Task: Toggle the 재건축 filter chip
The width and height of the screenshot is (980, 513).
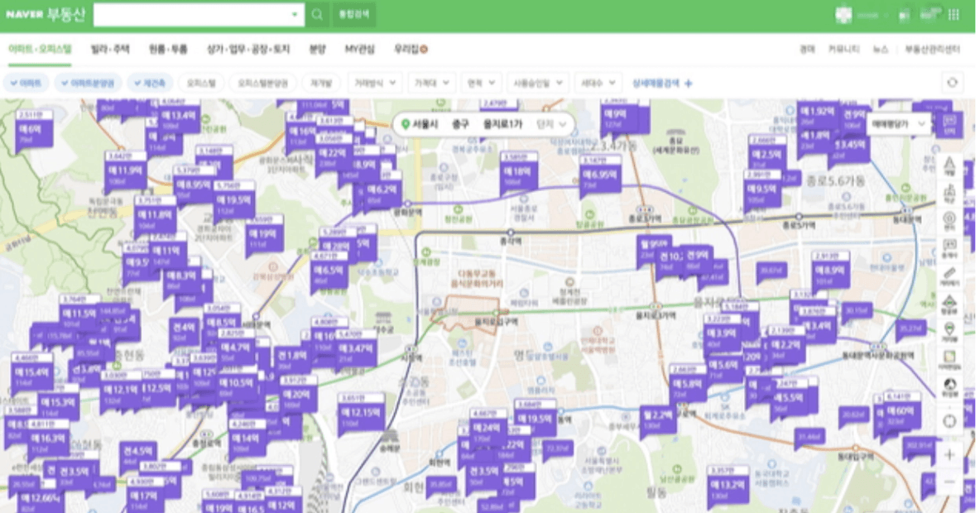Action: coord(150,83)
